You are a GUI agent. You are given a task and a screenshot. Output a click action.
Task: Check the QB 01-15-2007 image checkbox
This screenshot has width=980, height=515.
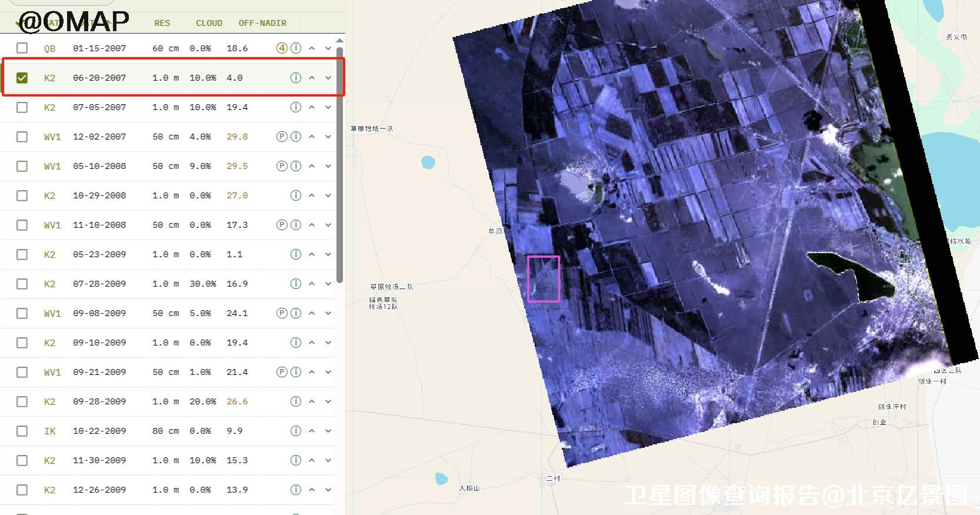coord(22,48)
